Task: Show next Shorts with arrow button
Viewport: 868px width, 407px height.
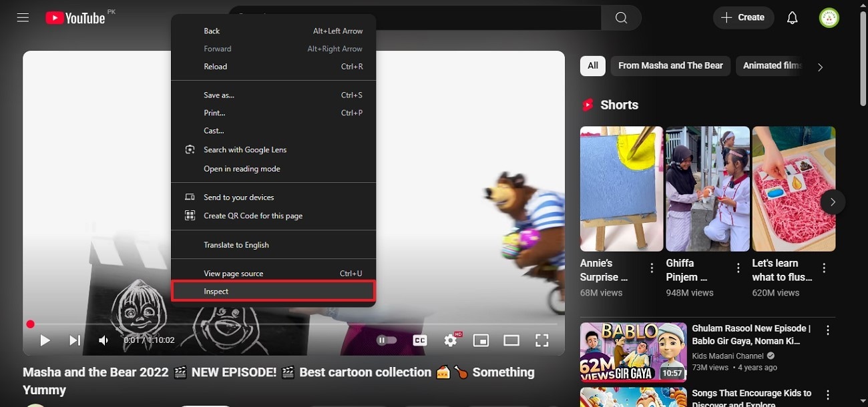Action: 833,201
